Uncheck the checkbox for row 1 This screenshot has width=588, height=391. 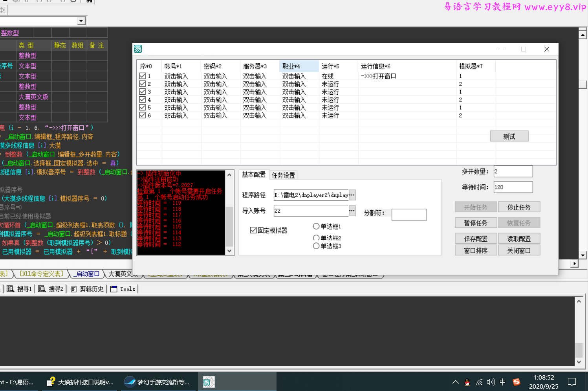143,76
